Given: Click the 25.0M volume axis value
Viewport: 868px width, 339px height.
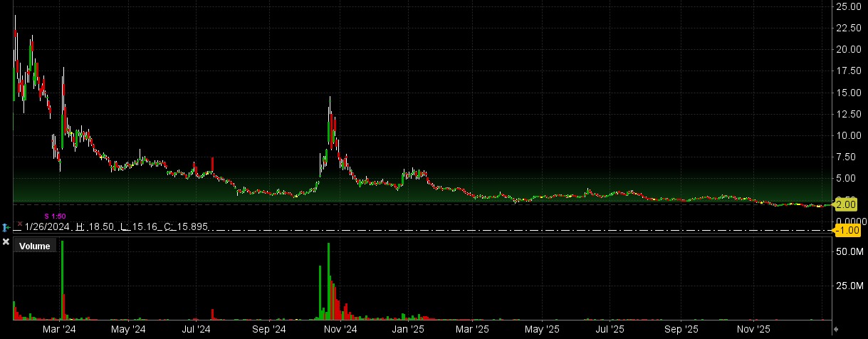Looking at the screenshot, I should tap(850, 286).
